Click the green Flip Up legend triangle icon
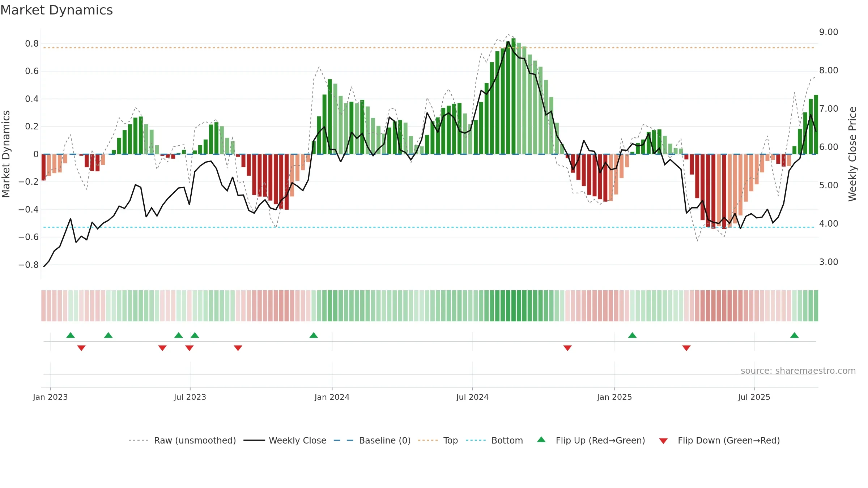This screenshot has height=488, width=868. 541,440
